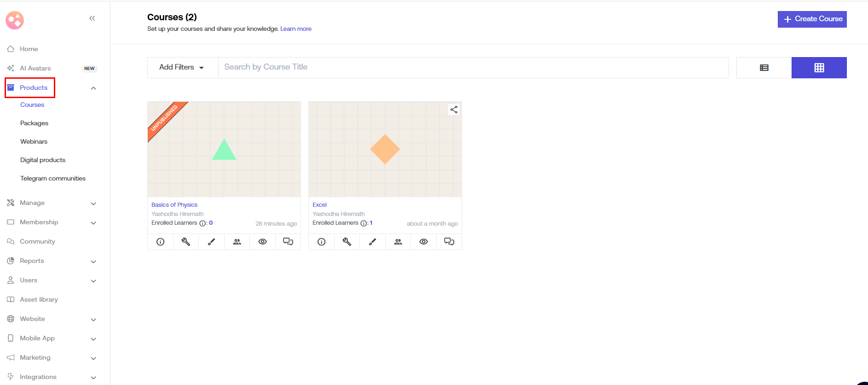Viewport: 868px width, 385px height.
Task: Open the Add Filters dropdown
Action: 182,67
